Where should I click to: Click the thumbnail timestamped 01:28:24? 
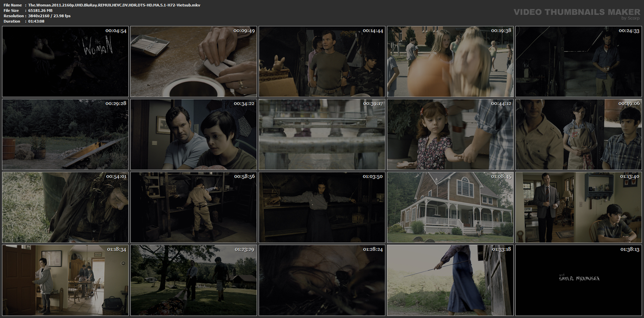(322, 280)
